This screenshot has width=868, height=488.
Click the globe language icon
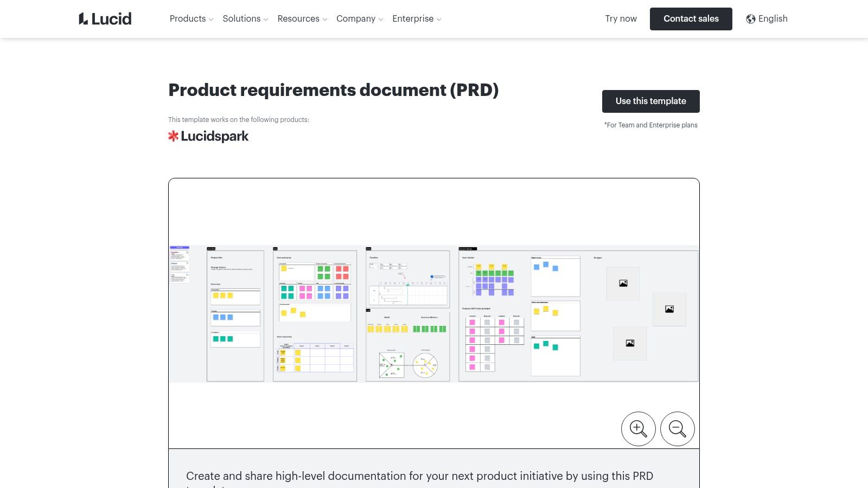[751, 19]
